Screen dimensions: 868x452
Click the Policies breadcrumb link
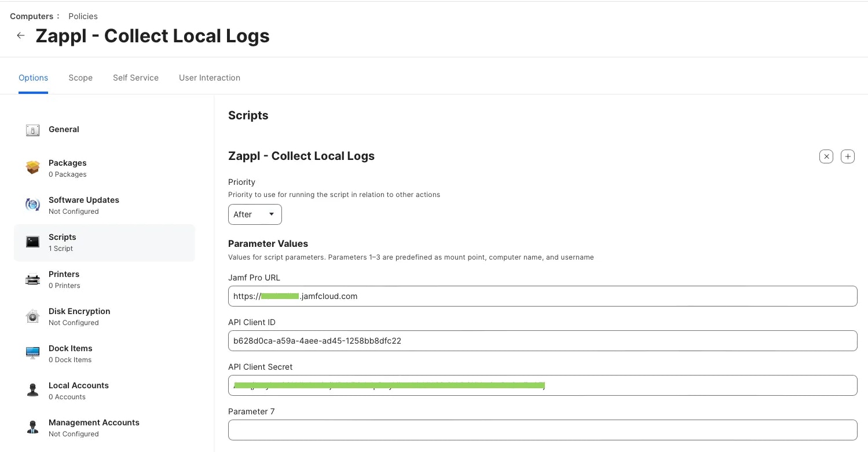(83, 16)
